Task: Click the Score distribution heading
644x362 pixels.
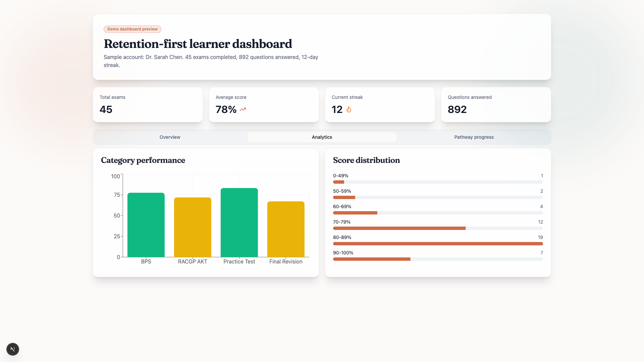Action: 366,160
